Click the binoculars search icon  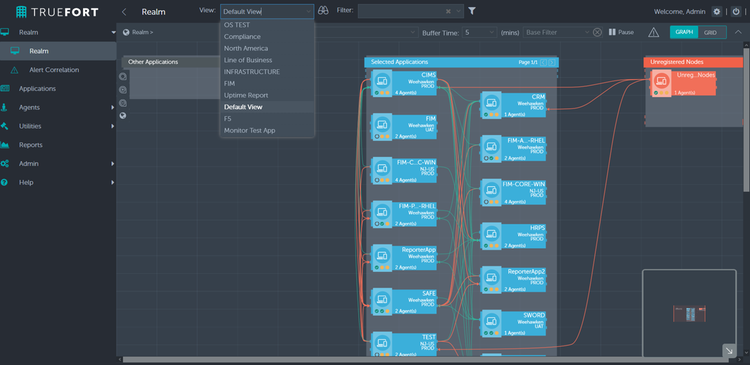323,11
